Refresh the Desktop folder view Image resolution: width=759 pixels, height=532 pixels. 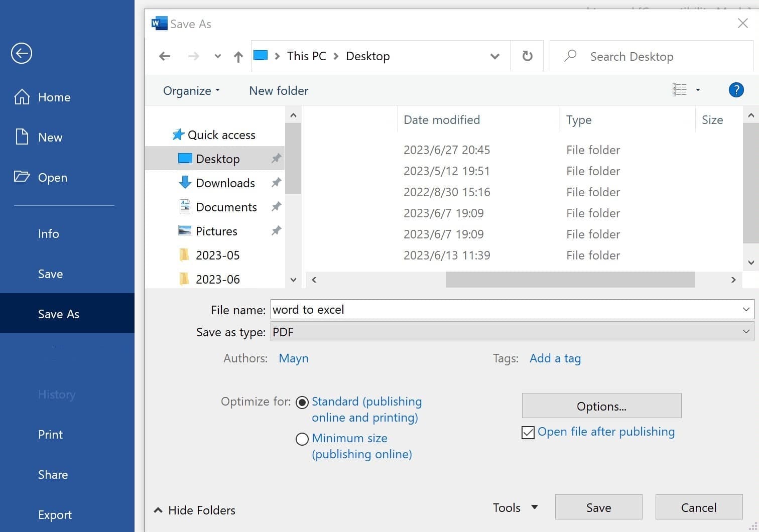coord(527,56)
